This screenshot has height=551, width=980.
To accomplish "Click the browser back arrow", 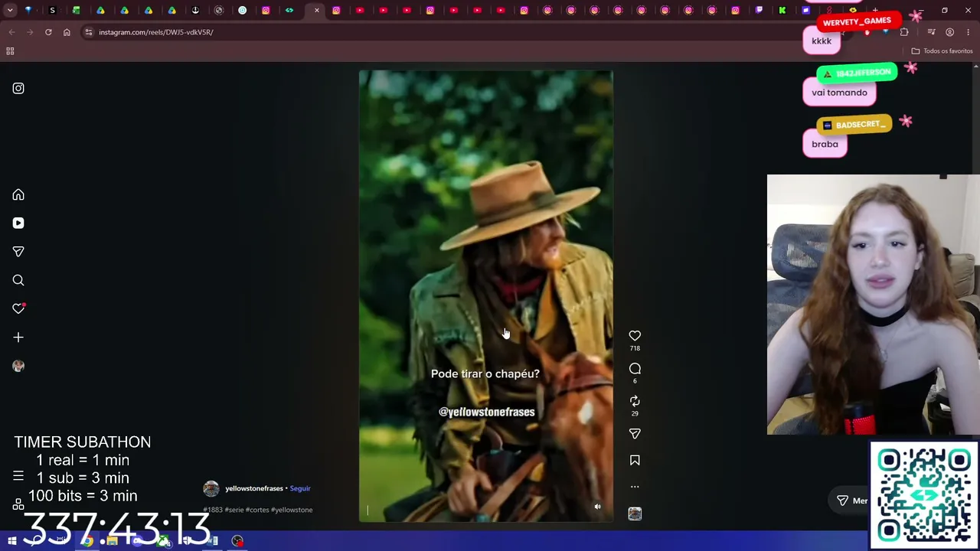I will [11, 32].
